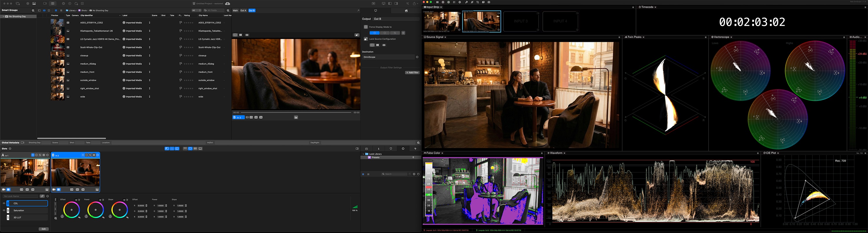Switch to the Out A tab
This screenshot has width=868, height=233.
(x=243, y=10)
